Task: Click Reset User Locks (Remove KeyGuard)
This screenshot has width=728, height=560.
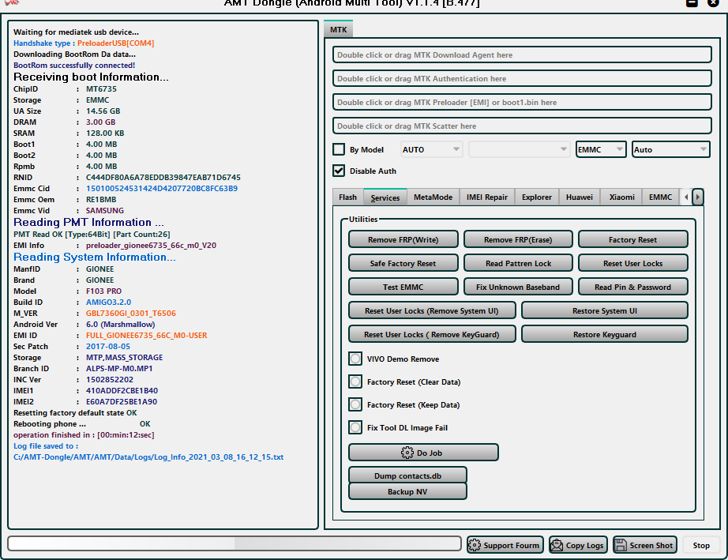Action: (x=432, y=334)
